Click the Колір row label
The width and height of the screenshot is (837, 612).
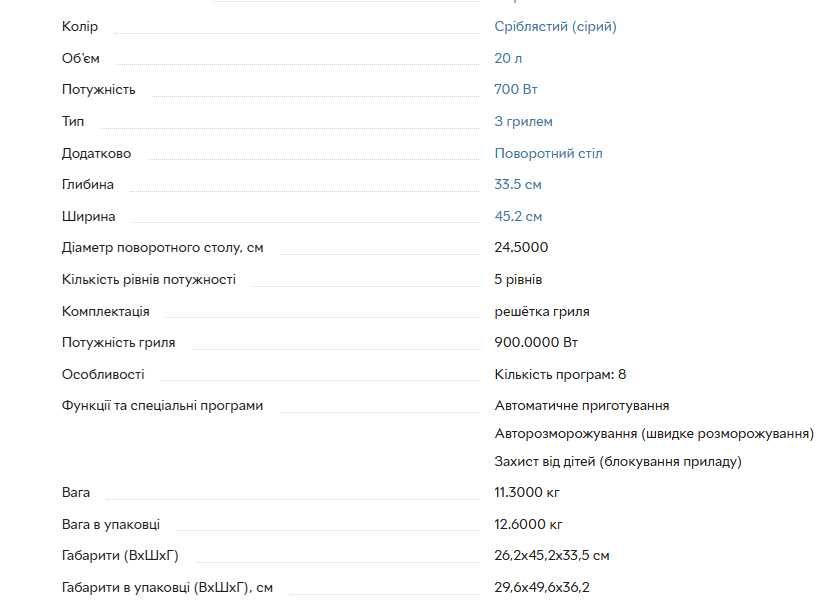pyautogui.click(x=80, y=27)
